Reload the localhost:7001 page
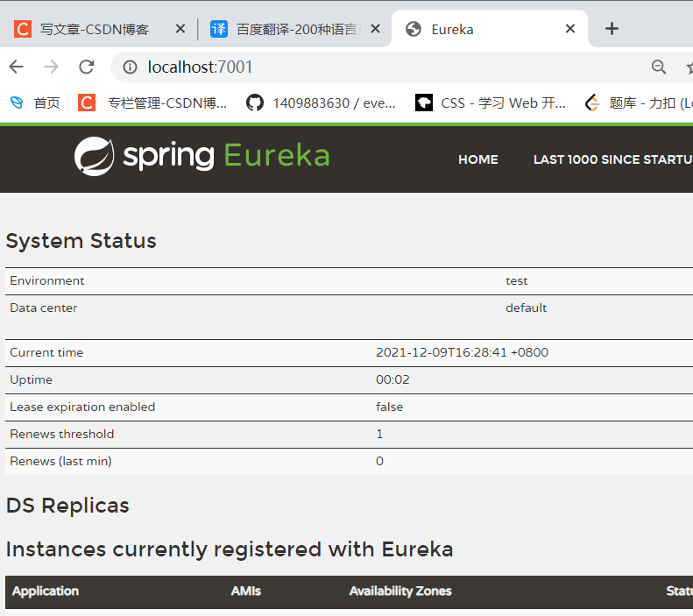The image size is (693, 616). 86,67
